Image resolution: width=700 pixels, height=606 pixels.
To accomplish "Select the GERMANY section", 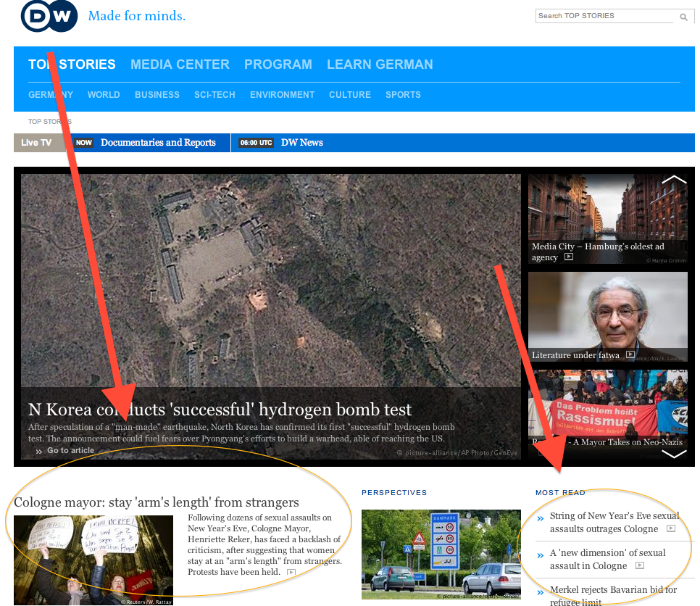I will tap(51, 95).
